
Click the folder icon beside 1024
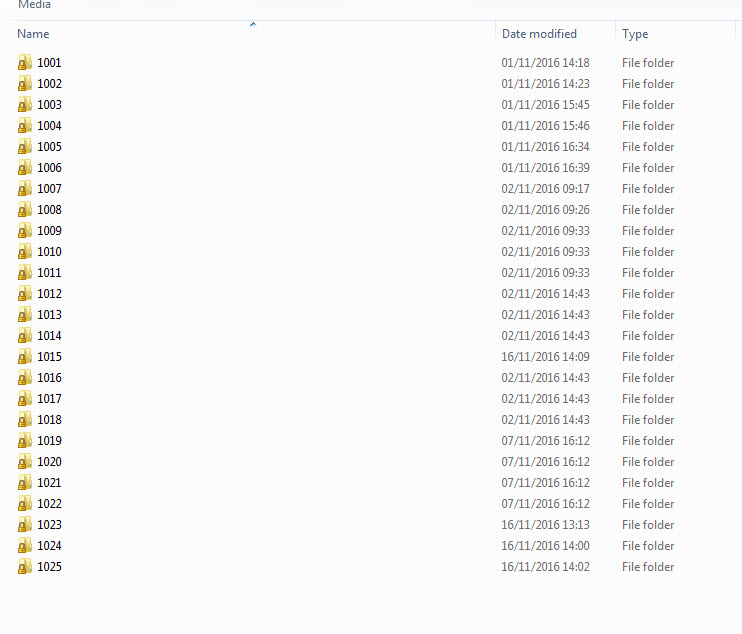point(25,546)
